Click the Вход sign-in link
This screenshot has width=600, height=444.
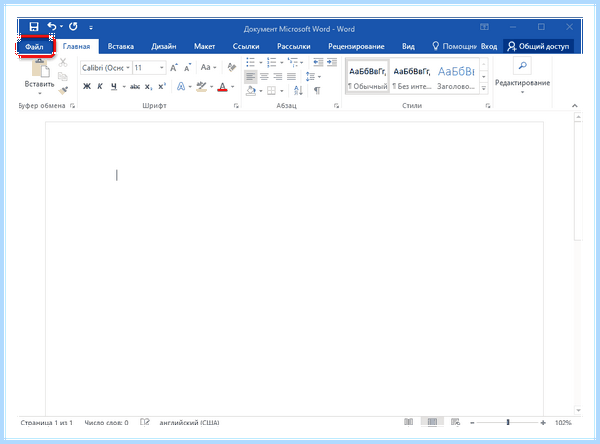pyautogui.click(x=489, y=47)
